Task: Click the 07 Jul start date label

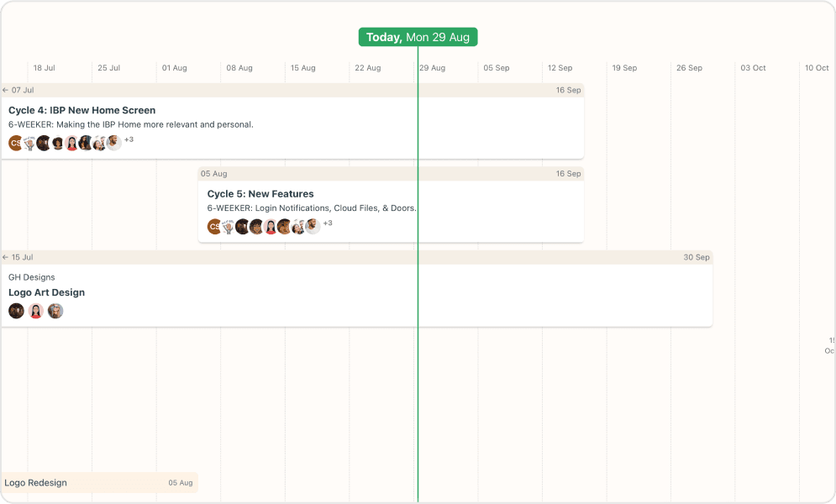Action: [x=23, y=90]
